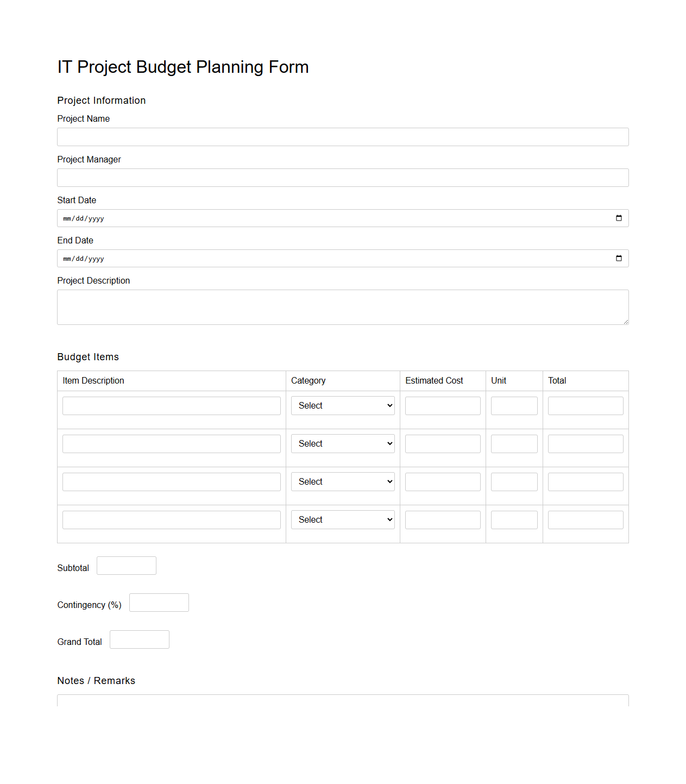Open the Start Date calendar picker icon

(x=619, y=218)
